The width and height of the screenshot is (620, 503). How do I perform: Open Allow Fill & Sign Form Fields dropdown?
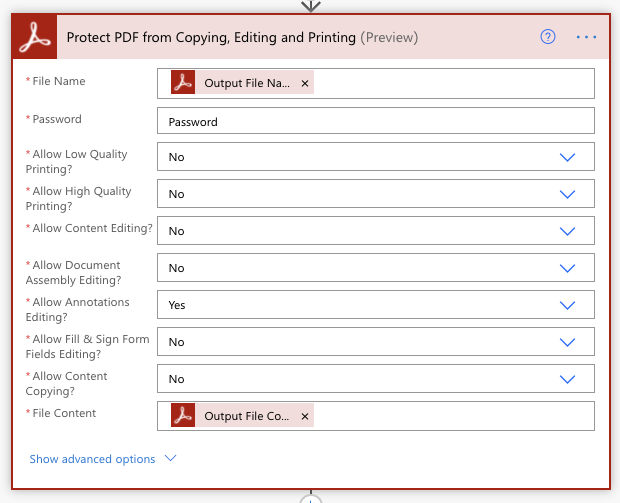tap(567, 342)
